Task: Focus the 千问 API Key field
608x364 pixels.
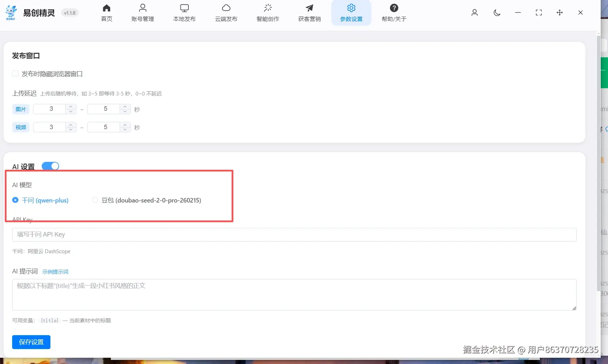Action: 294,235
